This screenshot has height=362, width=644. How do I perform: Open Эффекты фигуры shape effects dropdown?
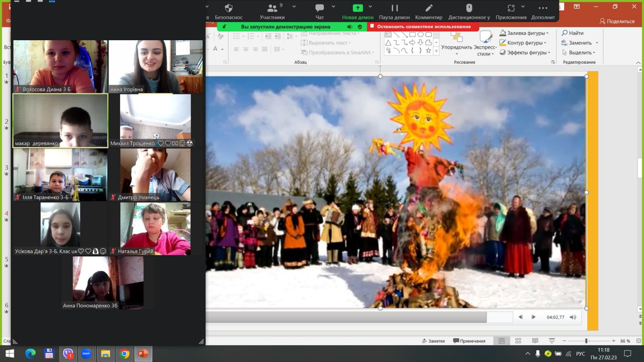click(525, 52)
